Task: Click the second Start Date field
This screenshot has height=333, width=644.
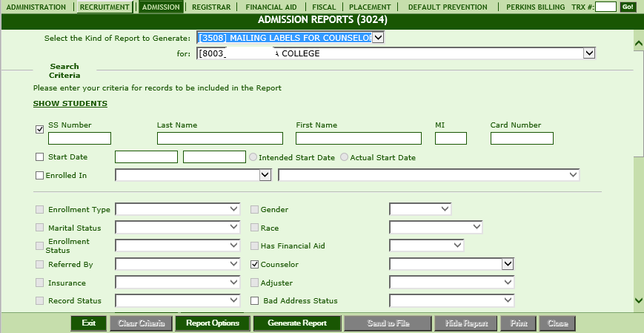Action: 214,156
